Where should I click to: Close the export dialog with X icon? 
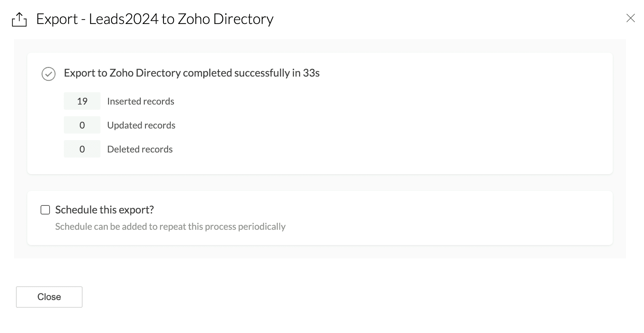(x=630, y=18)
